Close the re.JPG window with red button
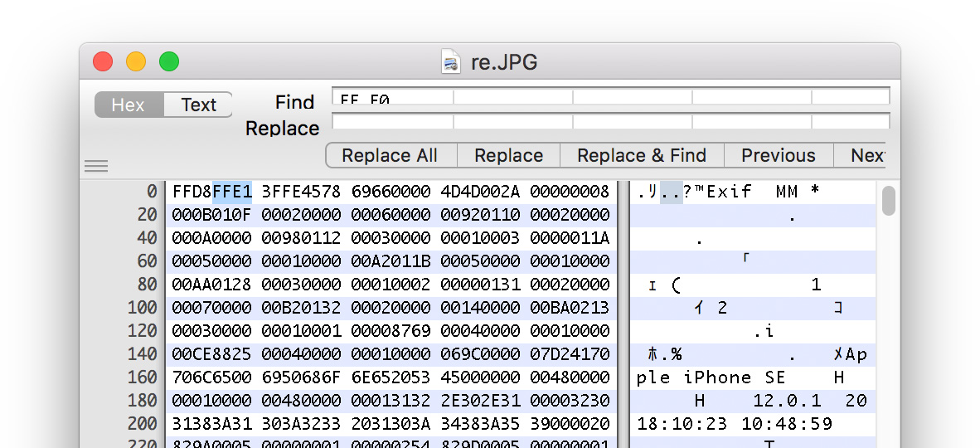The image size is (980, 448). pyautogui.click(x=103, y=61)
